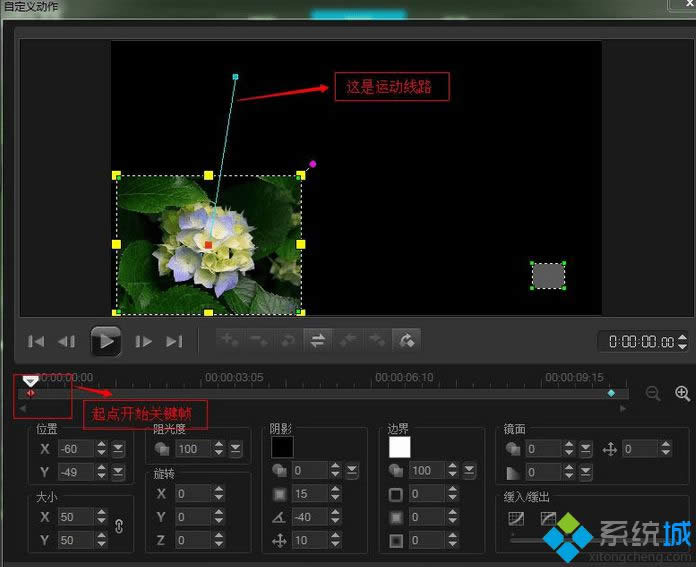Open the black shadow color swatch
696x567 pixels.
coord(283,447)
